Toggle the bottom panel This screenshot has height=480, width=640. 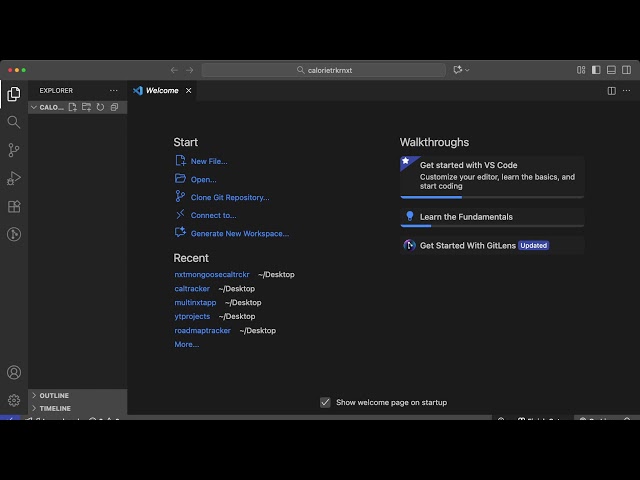pyautogui.click(x=611, y=70)
